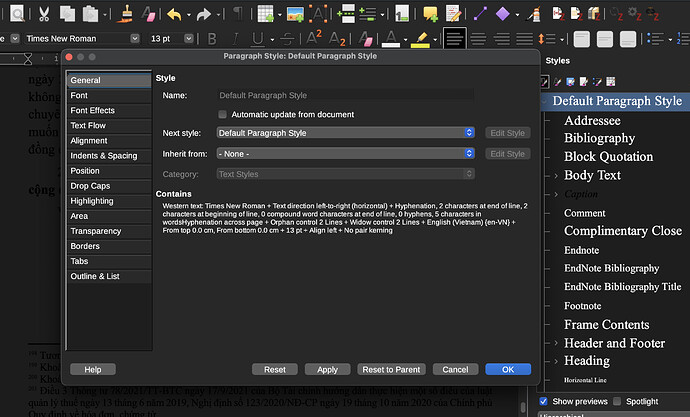
Task: Open the Paste options dropdown arrow
Action: [105, 15]
